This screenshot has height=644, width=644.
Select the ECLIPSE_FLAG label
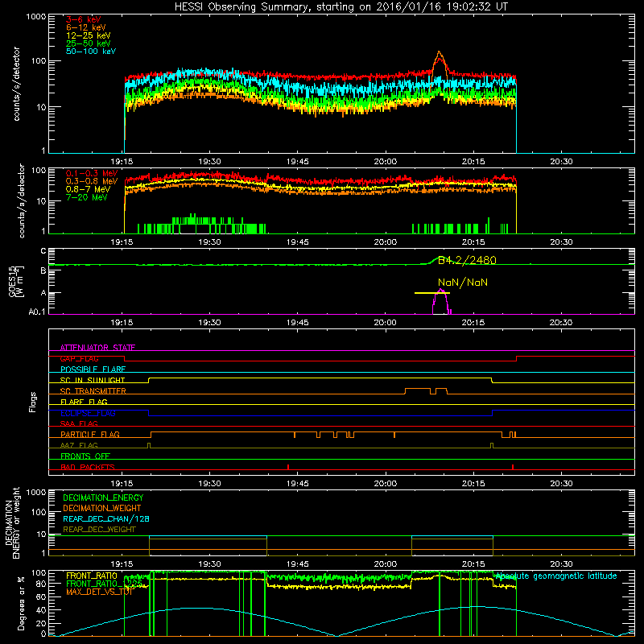pos(88,413)
